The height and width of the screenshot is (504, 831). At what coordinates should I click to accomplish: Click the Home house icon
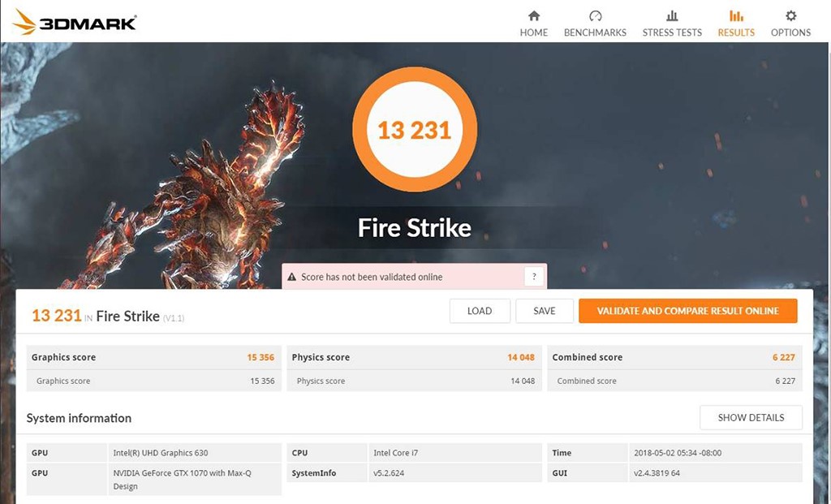[534, 15]
